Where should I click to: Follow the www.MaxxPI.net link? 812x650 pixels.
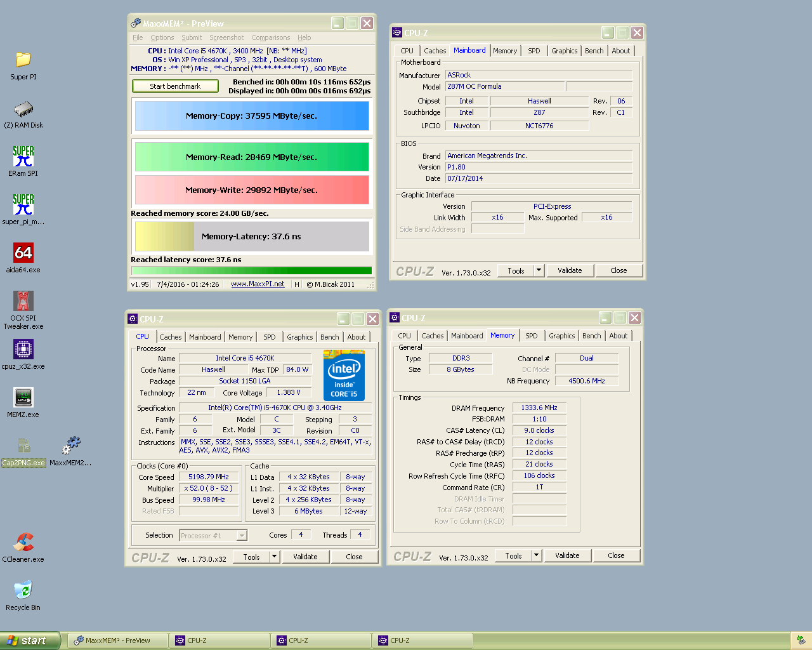(x=258, y=284)
